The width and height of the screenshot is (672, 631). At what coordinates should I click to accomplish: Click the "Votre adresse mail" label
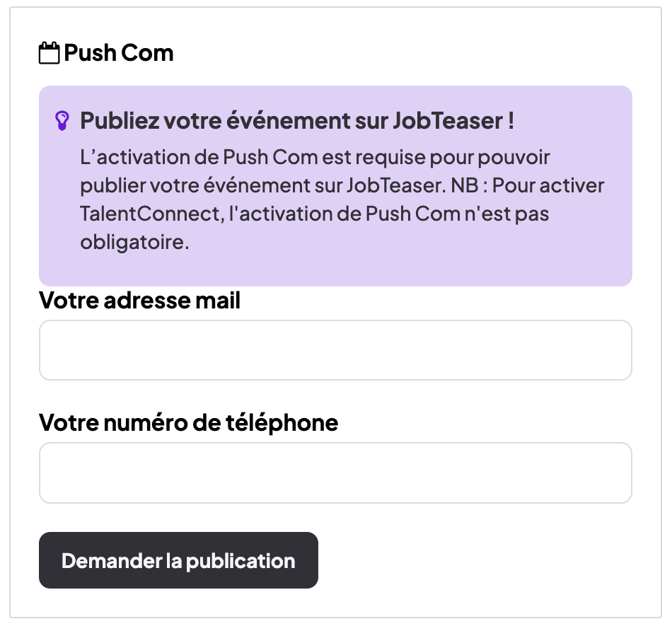coord(139,301)
